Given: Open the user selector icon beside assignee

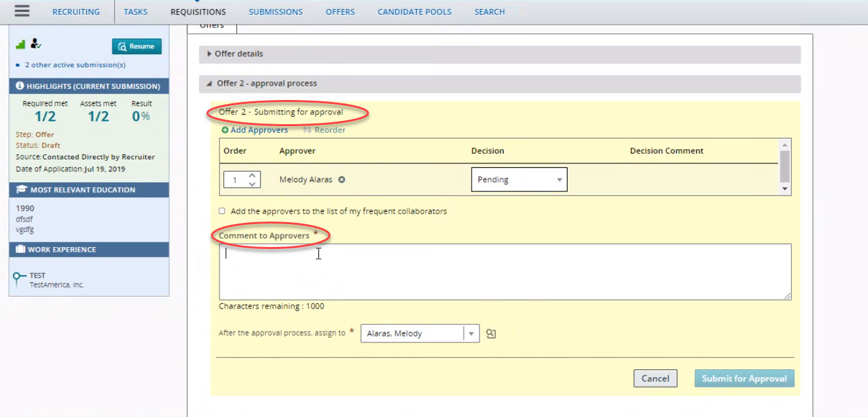Looking at the screenshot, I should click(x=491, y=333).
